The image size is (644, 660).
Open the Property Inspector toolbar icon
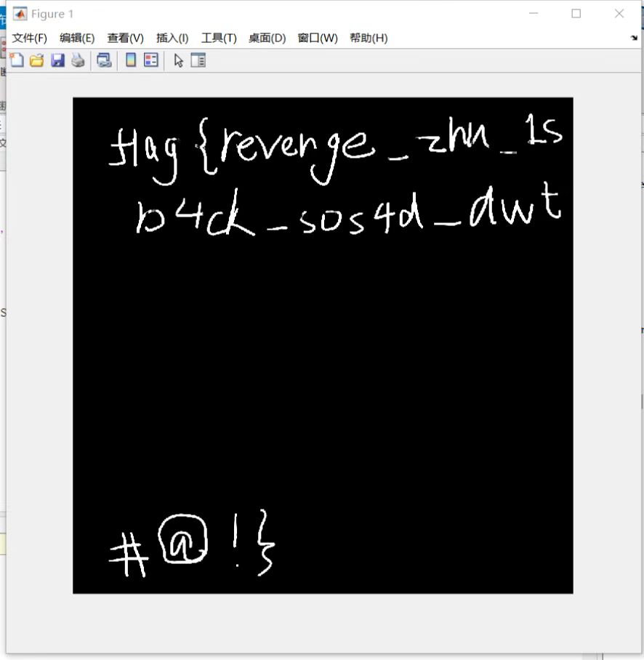[x=198, y=60]
